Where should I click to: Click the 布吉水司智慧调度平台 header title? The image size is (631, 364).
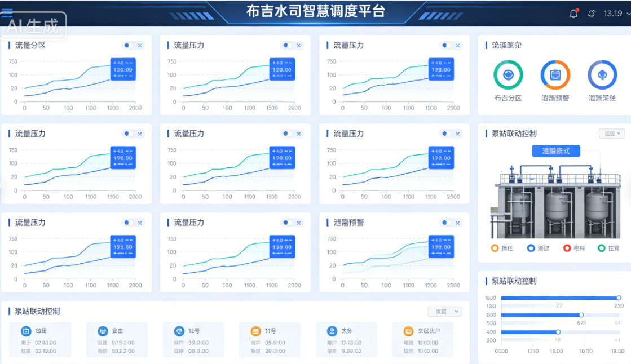click(x=315, y=11)
